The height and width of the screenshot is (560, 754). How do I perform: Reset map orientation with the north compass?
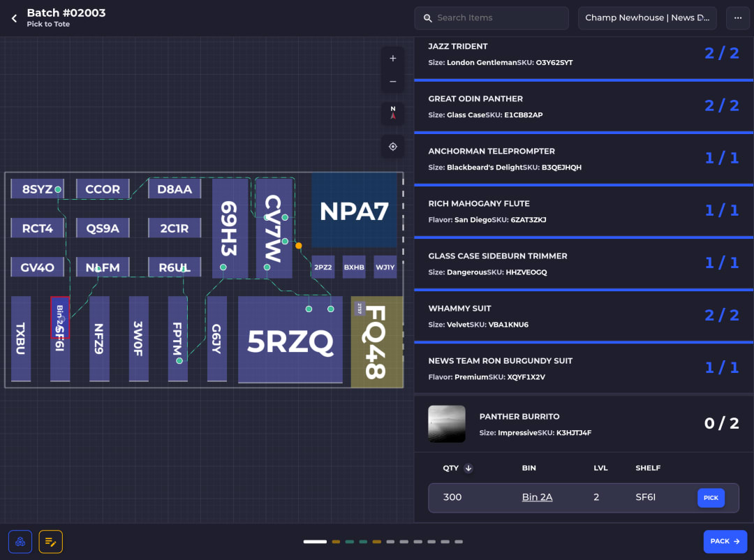pyautogui.click(x=393, y=112)
